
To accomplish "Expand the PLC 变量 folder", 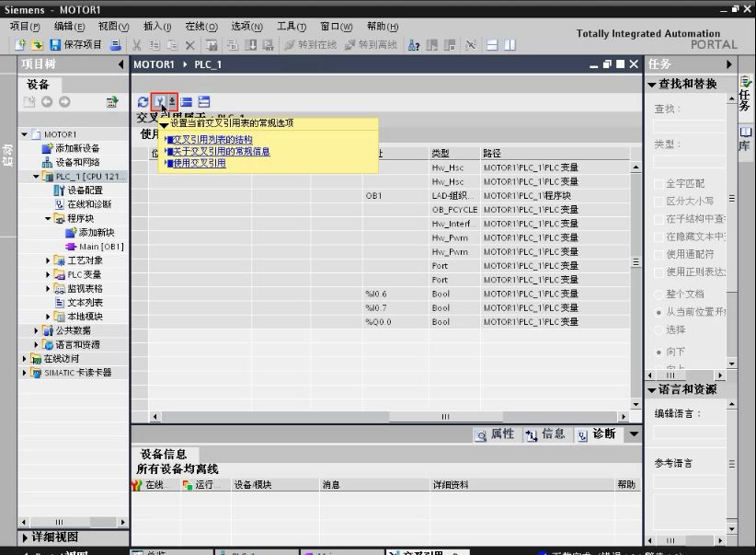I will click(48, 274).
